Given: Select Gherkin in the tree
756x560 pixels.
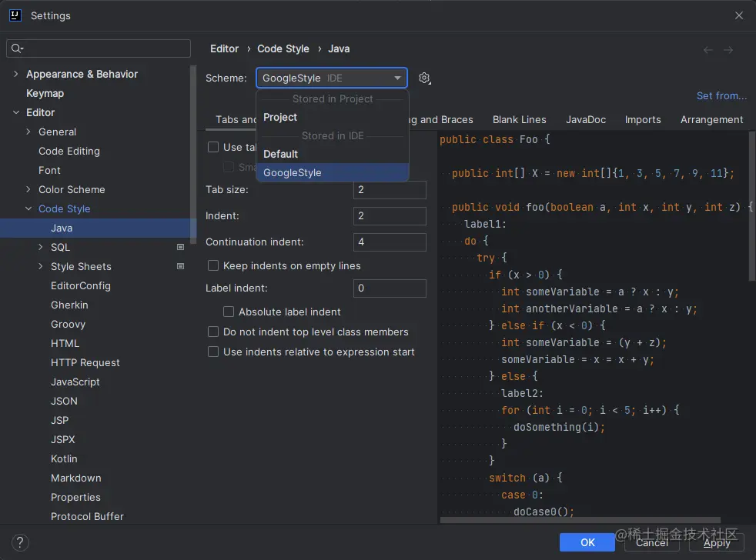Looking at the screenshot, I should click(x=69, y=305).
